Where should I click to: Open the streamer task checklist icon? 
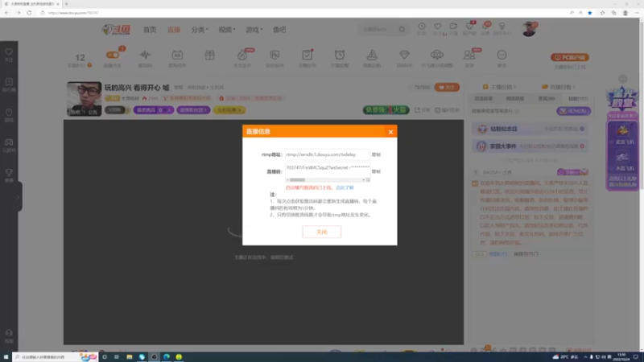tap(308, 55)
